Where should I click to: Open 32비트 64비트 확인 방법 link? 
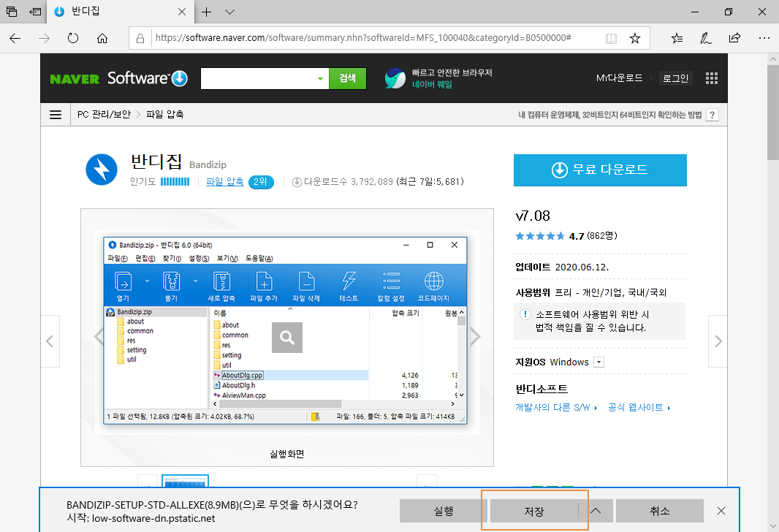(x=610, y=115)
